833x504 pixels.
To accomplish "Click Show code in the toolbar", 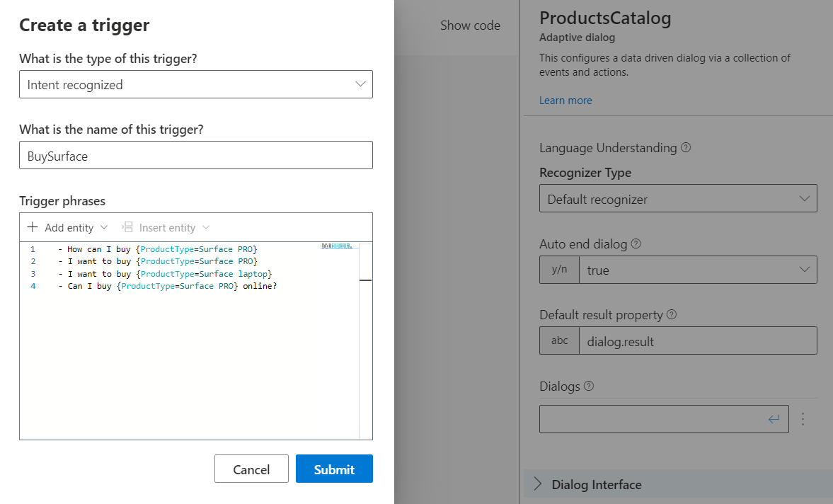I will click(470, 25).
